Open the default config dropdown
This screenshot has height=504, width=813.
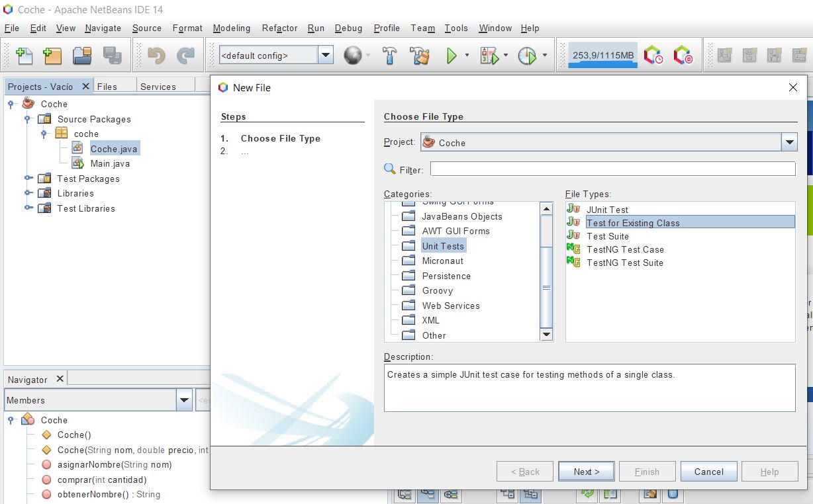[326, 56]
